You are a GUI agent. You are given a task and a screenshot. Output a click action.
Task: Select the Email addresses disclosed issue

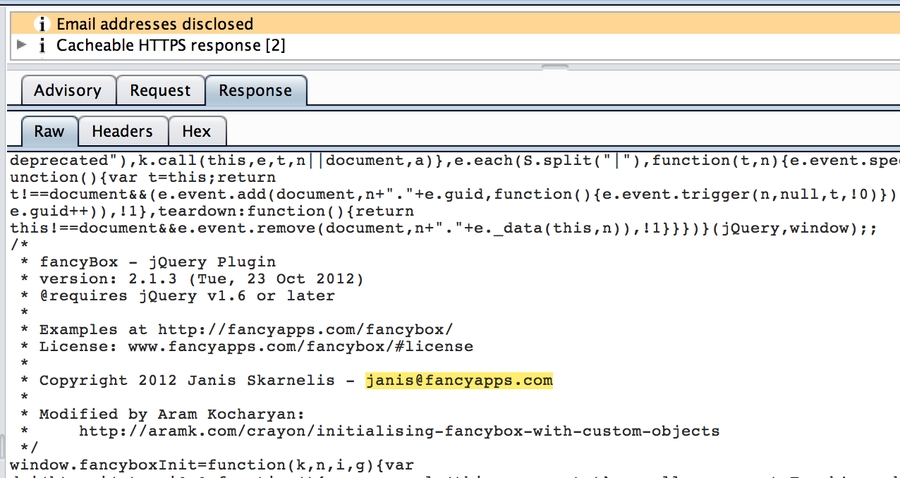155,24
